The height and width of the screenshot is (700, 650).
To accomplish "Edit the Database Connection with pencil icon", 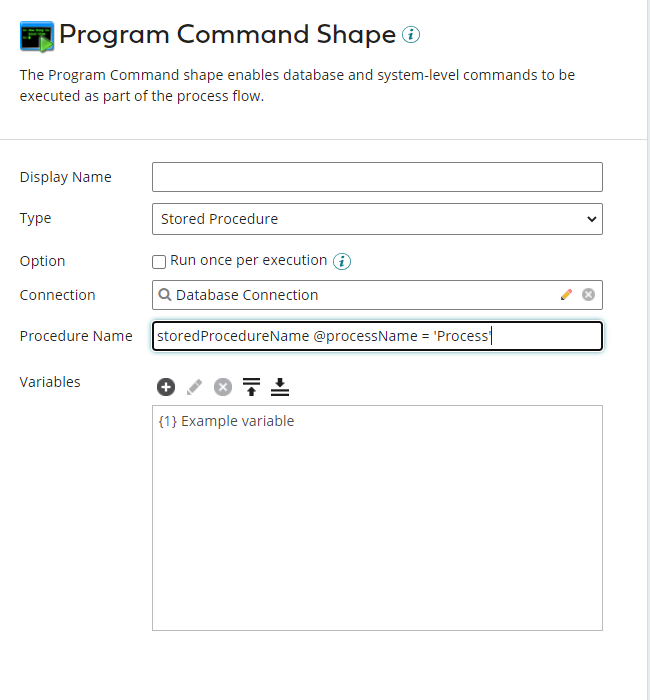I will pyautogui.click(x=567, y=295).
